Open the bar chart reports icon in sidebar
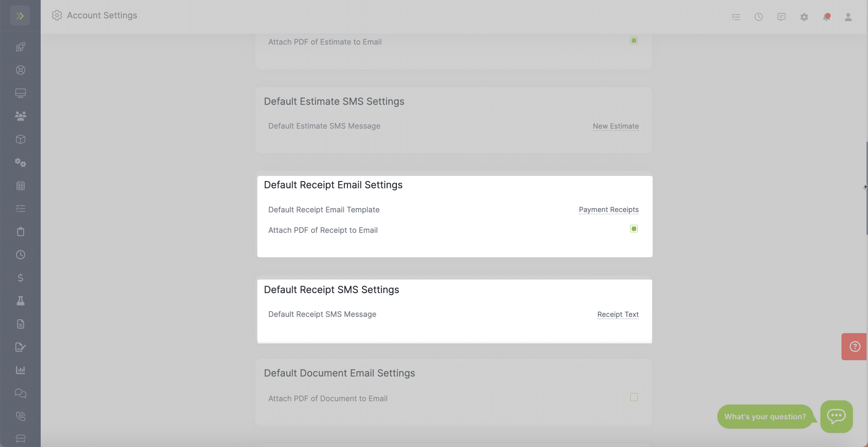The width and height of the screenshot is (868, 447). [20, 370]
